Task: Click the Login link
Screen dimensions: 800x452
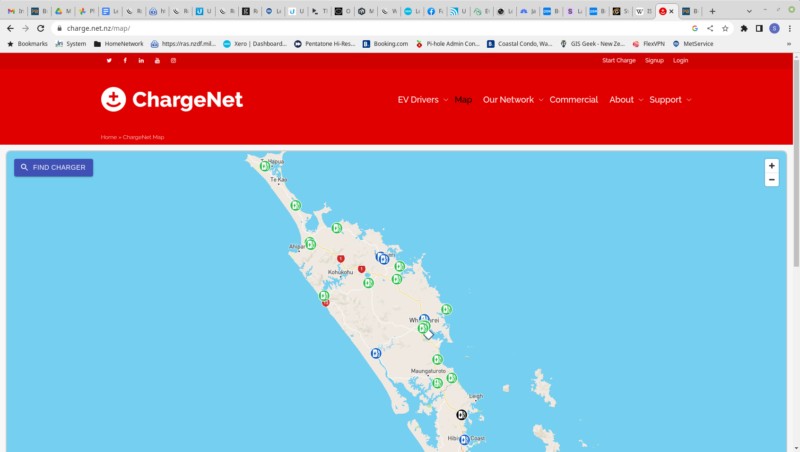Action: (x=680, y=60)
